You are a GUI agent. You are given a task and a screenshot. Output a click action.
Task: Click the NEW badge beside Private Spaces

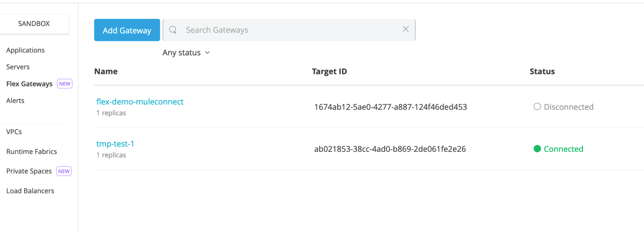tap(64, 171)
